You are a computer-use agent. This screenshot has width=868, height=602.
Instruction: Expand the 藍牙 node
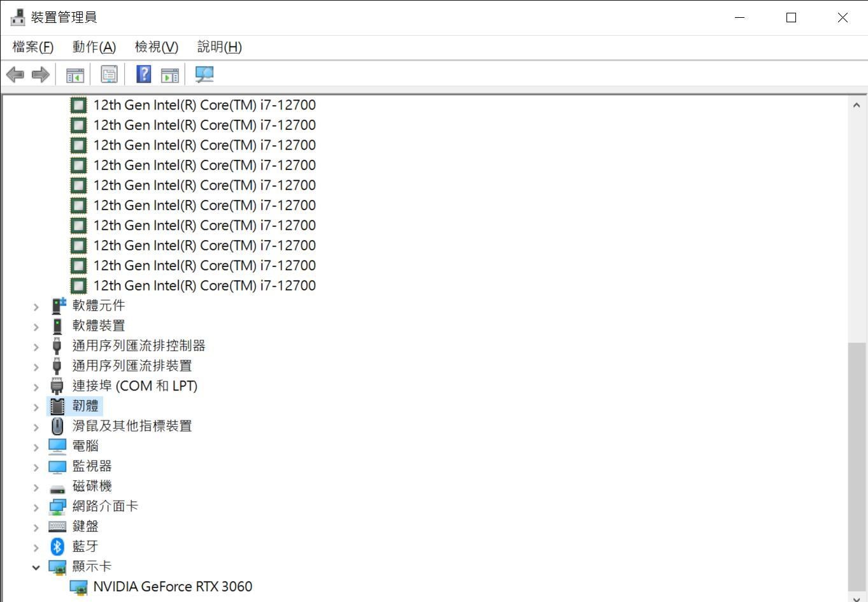coord(36,547)
